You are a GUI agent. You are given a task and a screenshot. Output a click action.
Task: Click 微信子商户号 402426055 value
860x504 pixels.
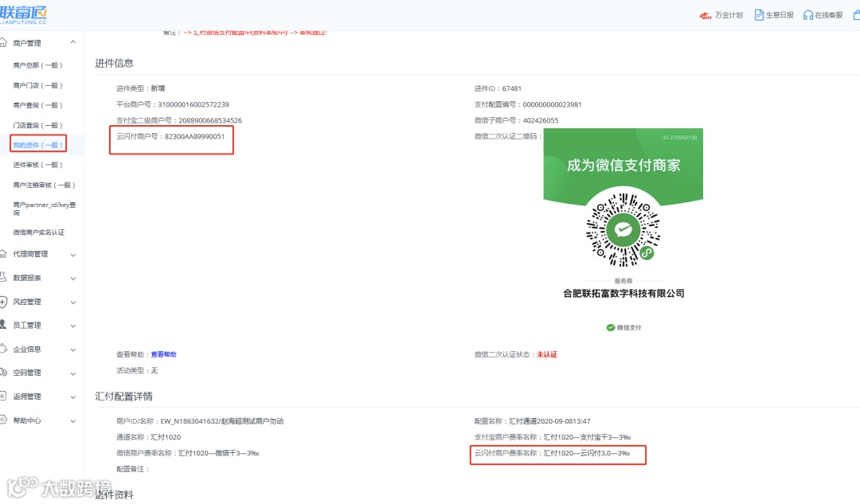(x=540, y=120)
